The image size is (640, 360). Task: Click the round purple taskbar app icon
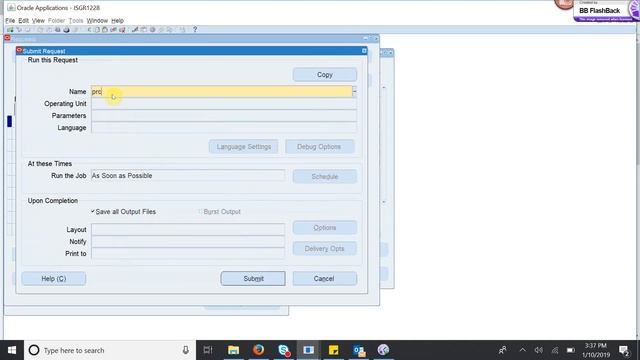pyautogui.click(x=383, y=350)
